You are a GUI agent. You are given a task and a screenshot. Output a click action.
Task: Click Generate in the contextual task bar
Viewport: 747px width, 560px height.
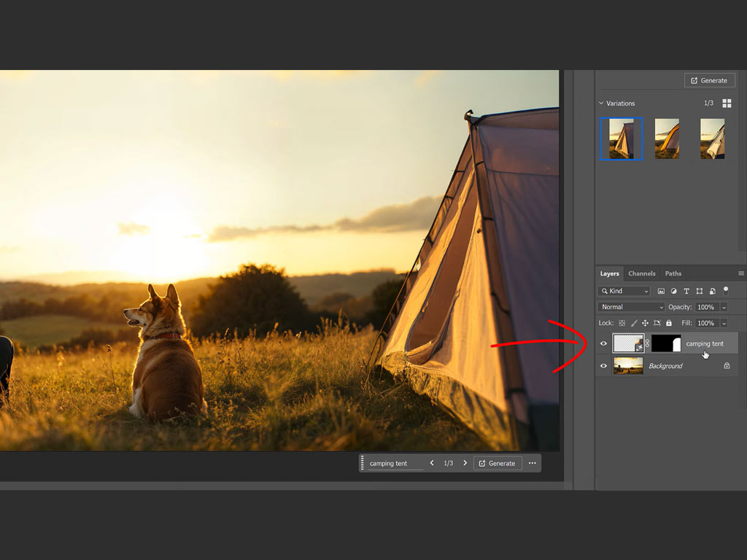coord(498,463)
